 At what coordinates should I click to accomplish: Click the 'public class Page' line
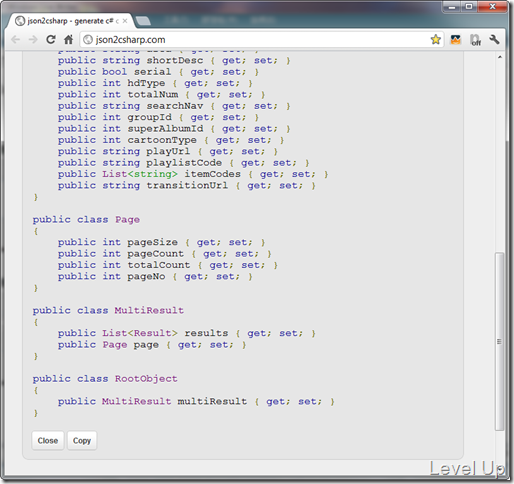[x=86, y=220]
